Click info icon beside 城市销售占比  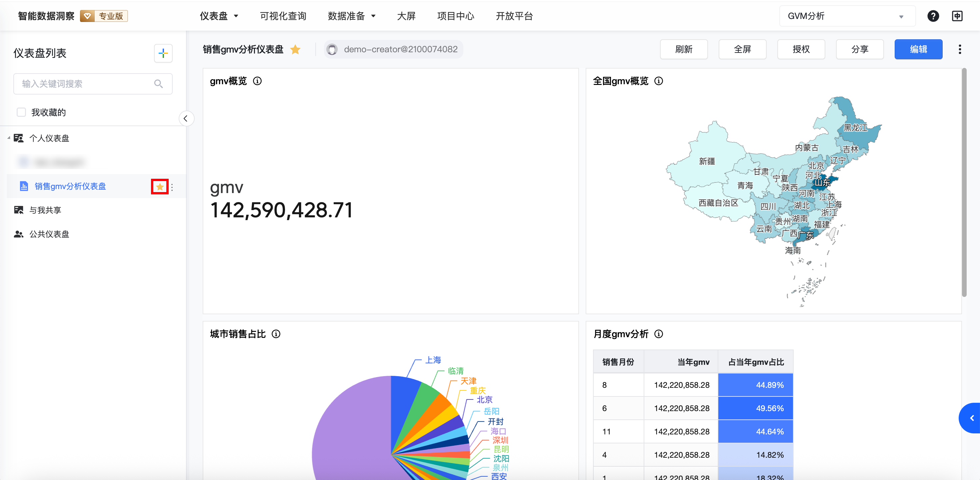(x=276, y=334)
